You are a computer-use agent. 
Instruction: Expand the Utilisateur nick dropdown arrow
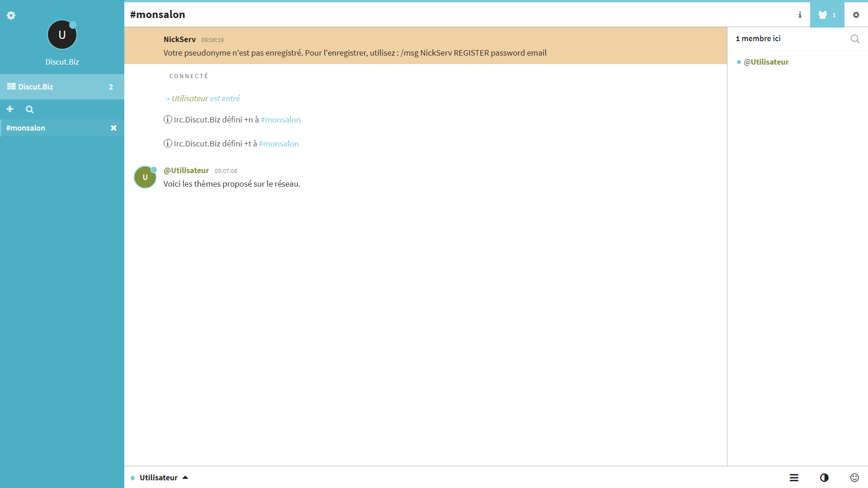(x=185, y=478)
